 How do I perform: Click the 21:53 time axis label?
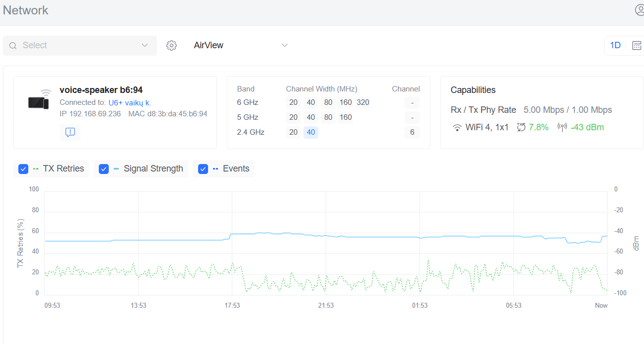[x=326, y=305]
